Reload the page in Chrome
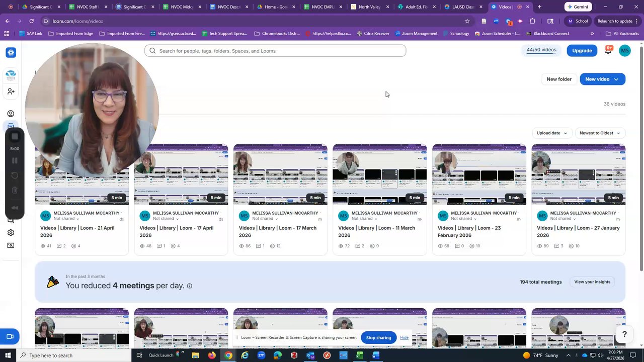Image resolution: width=644 pixels, height=362 pixels. tap(31, 21)
